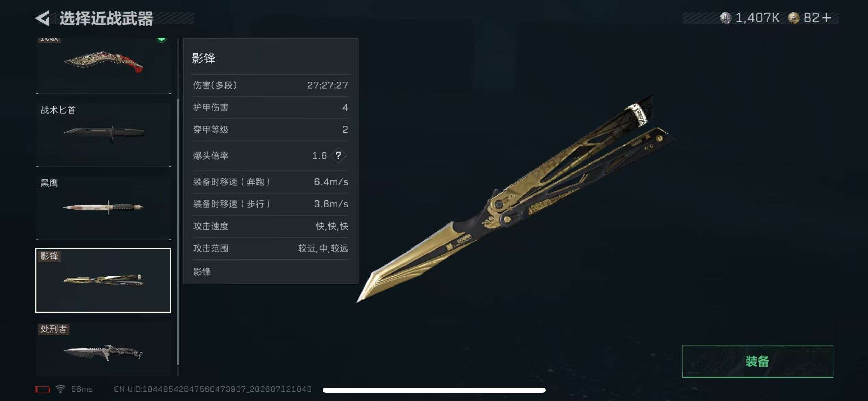
Task: Pick the 处刑者 knife entry
Action: 104,349
